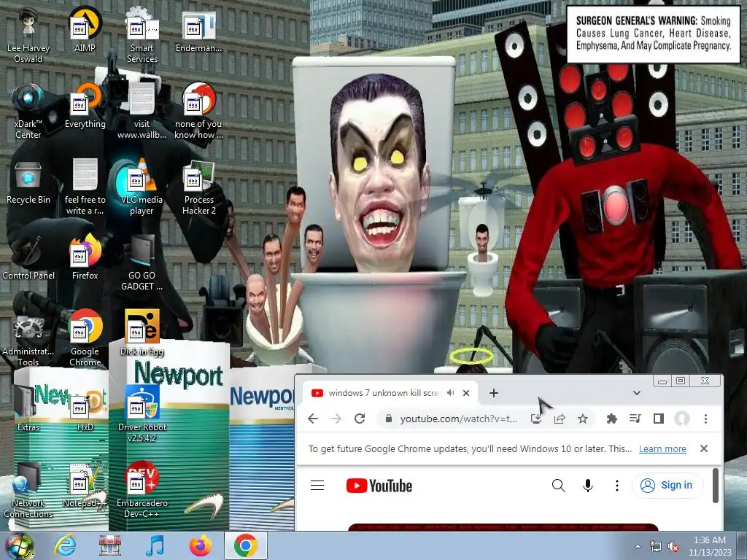Open YouTube settings three-dot menu
This screenshot has width=747, height=560.
[x=617, y=485]
